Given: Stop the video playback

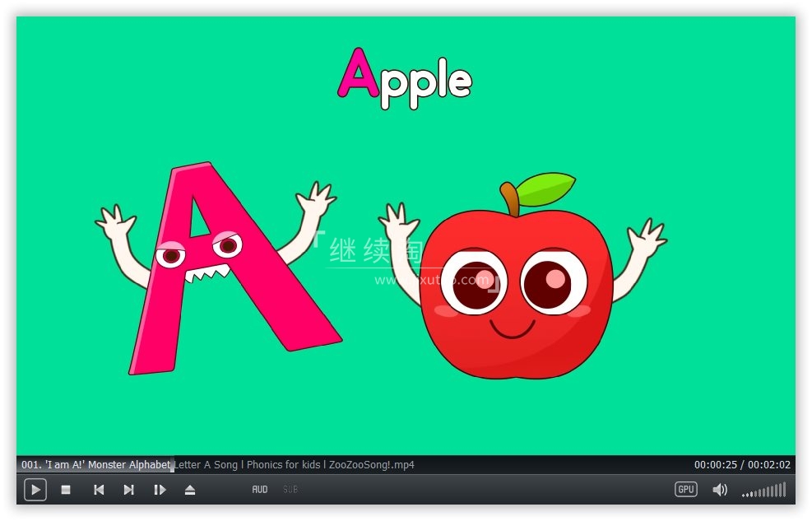Looking at the screenshot, I should pyautogui.click(x=66, y=490).
